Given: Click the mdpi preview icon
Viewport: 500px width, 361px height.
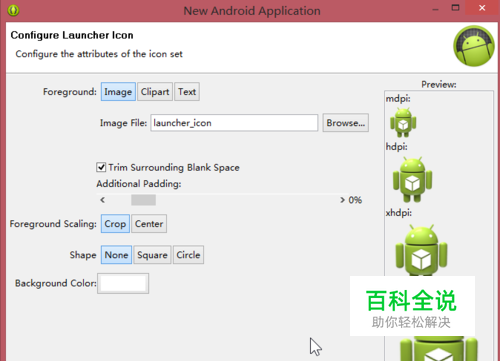Looking at the screenshot, I should tap(403, 122).
